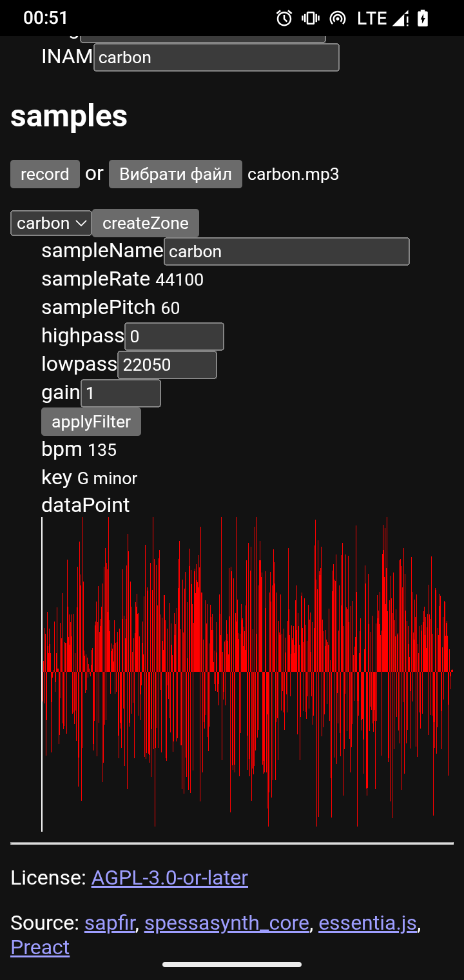Tap the vibrate mode status icon
The image size is (464, 980).
311,18
